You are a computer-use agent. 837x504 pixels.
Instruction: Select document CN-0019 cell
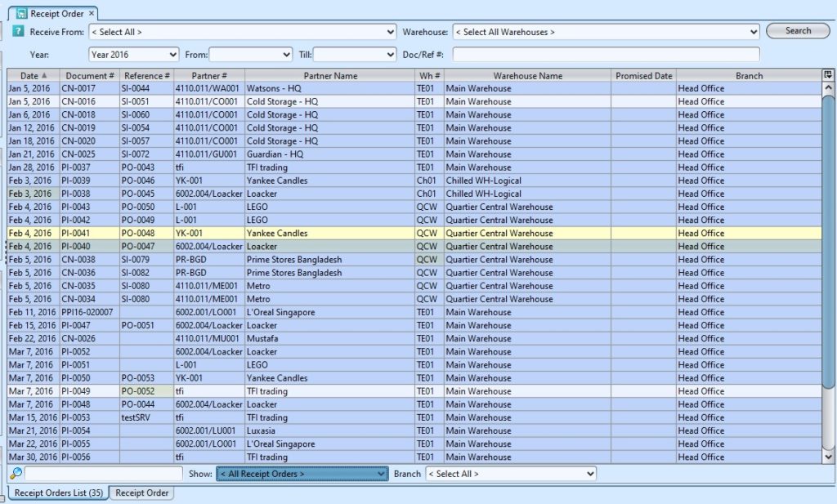[x=90, y=128]
